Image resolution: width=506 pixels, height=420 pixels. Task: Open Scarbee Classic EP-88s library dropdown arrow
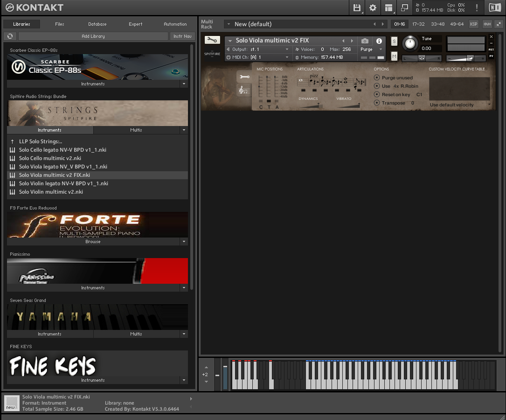184,84
